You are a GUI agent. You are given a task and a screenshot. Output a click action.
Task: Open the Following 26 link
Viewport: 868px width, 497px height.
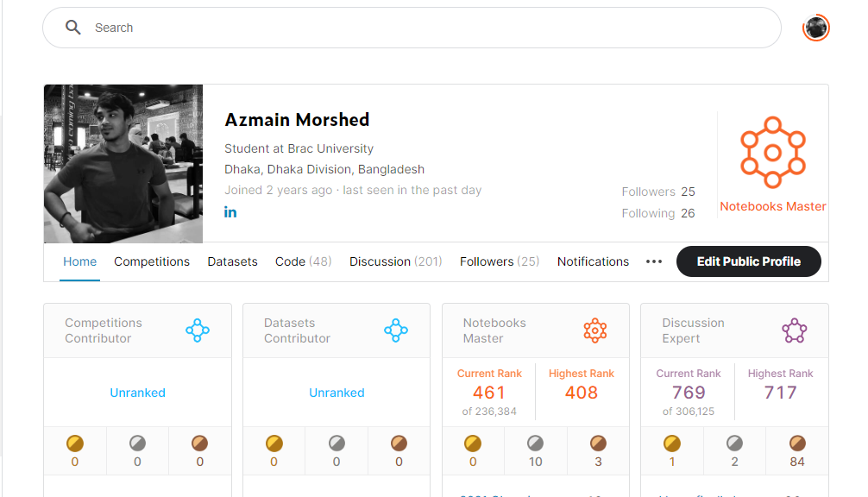658,213
